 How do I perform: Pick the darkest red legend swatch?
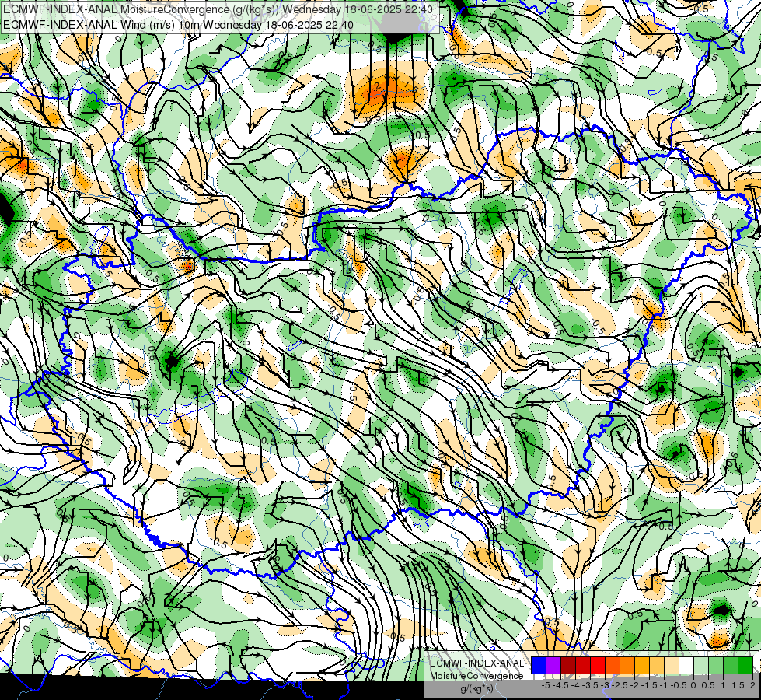coord(568,665)
